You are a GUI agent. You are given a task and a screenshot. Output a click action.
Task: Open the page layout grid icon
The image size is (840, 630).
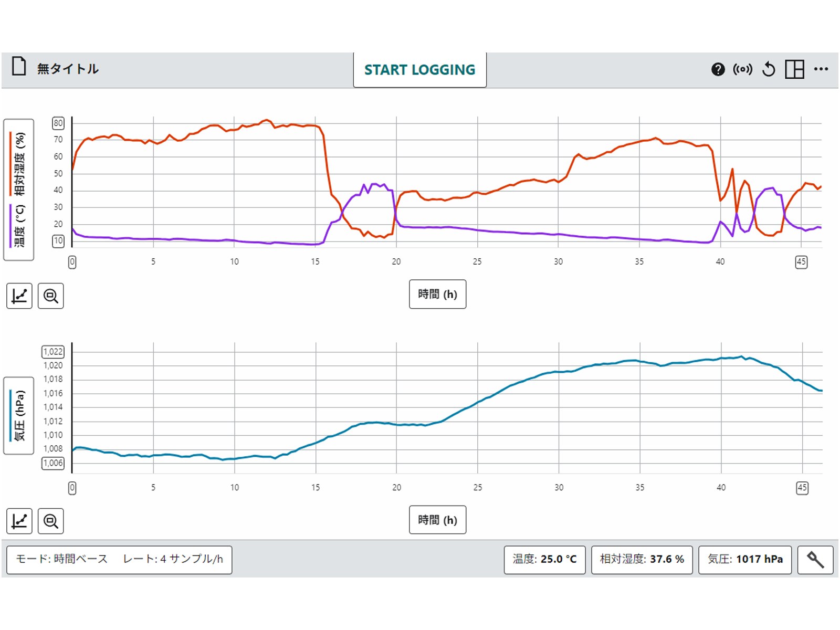pos(794,69)
